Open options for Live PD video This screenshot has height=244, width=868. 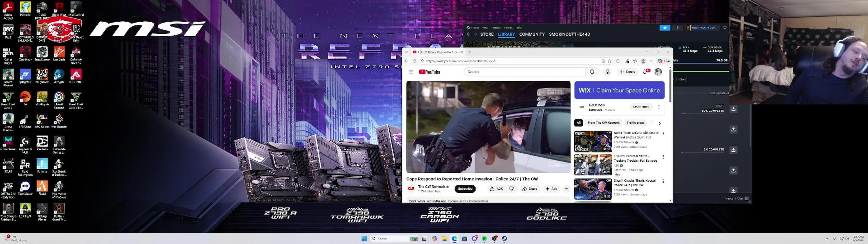point(663,157)
